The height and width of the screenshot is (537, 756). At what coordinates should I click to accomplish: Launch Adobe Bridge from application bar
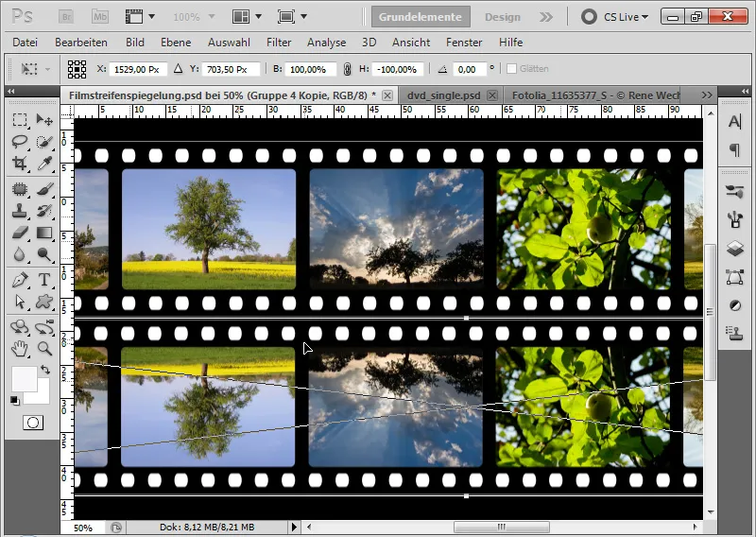tap(66, 17)
